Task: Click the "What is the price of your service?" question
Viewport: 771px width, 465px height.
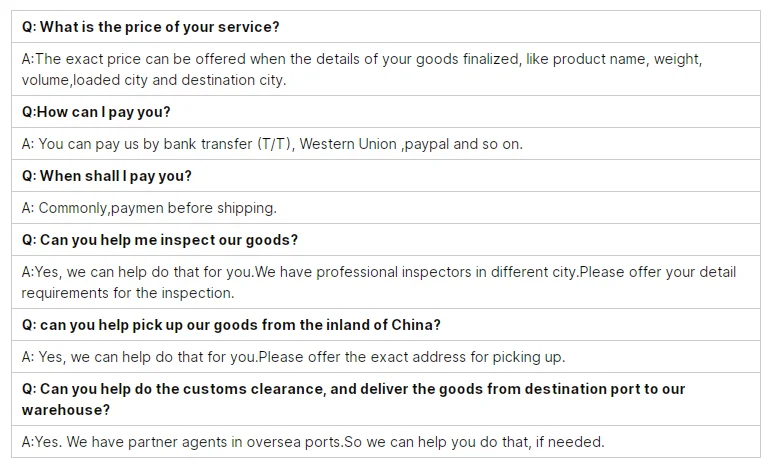Action: (x=150, y=26)
